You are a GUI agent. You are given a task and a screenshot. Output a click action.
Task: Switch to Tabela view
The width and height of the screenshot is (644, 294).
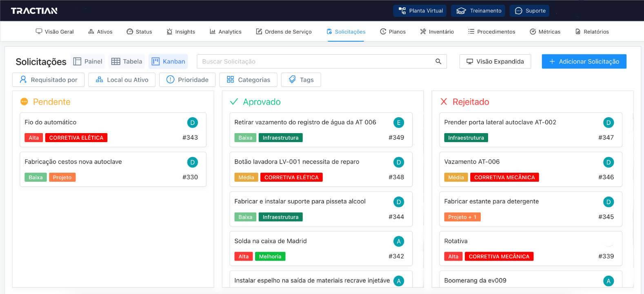click(127, 61)
